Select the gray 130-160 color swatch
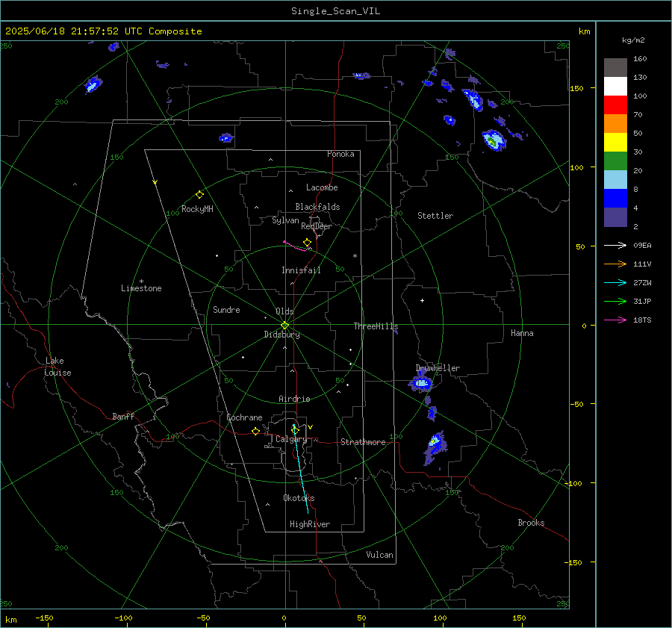The image size is (672, 628). (615, 68)
